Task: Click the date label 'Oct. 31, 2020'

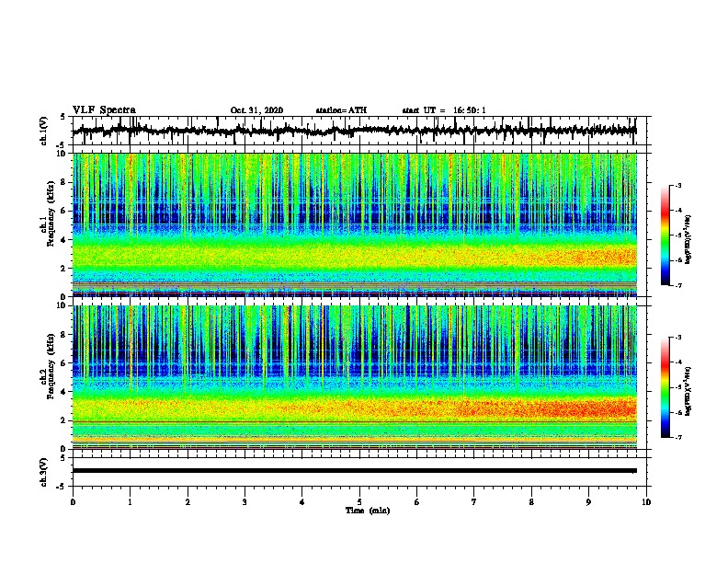Action: click(256, 110)
